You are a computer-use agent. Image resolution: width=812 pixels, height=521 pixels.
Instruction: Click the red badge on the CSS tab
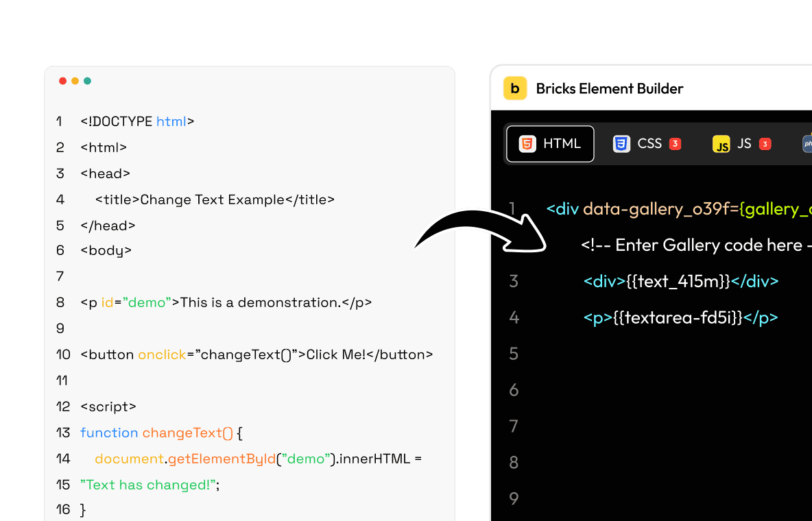point(675,144)
